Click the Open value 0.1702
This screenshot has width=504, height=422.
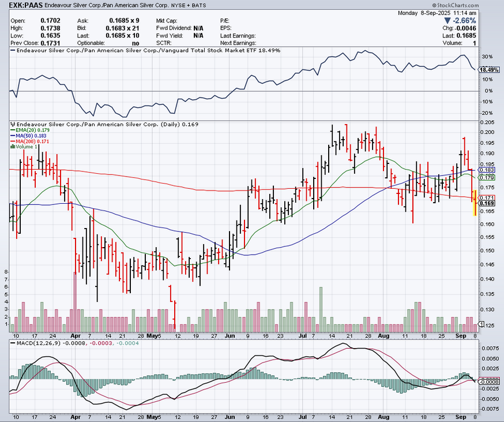click(x=51, y=21)
